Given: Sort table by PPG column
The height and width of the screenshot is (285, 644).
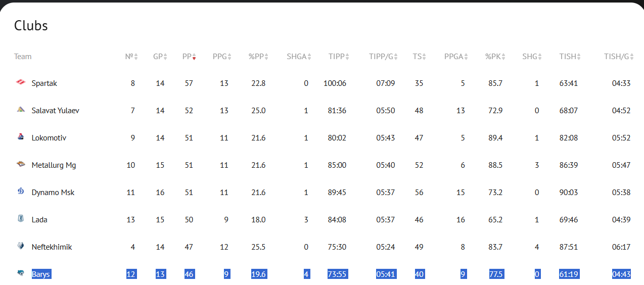Looking at the screenshot, I should (222, 57).
